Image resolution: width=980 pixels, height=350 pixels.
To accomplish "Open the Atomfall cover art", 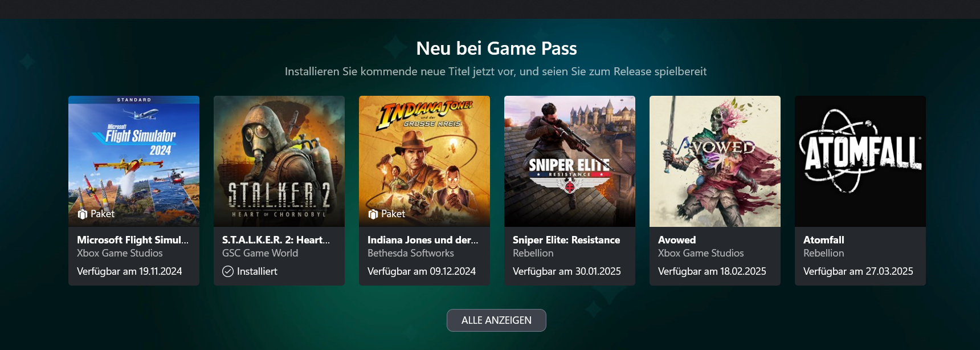I will point(860,161).
